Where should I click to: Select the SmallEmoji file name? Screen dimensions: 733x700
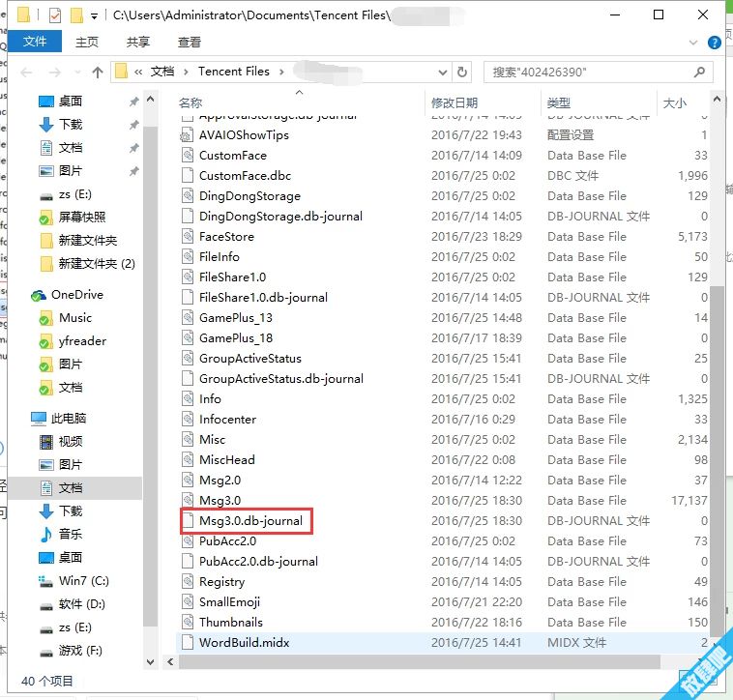click(x=229, y=602)
